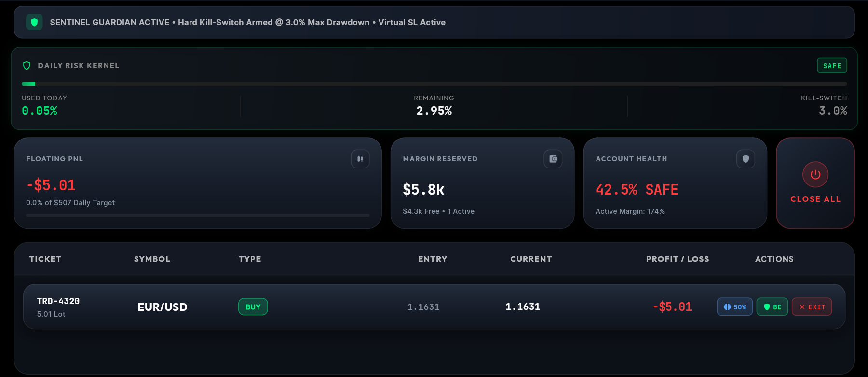Click the Active Margin: 174% text
The width and height of the screenshot is (868, 377).
(630, 211)
